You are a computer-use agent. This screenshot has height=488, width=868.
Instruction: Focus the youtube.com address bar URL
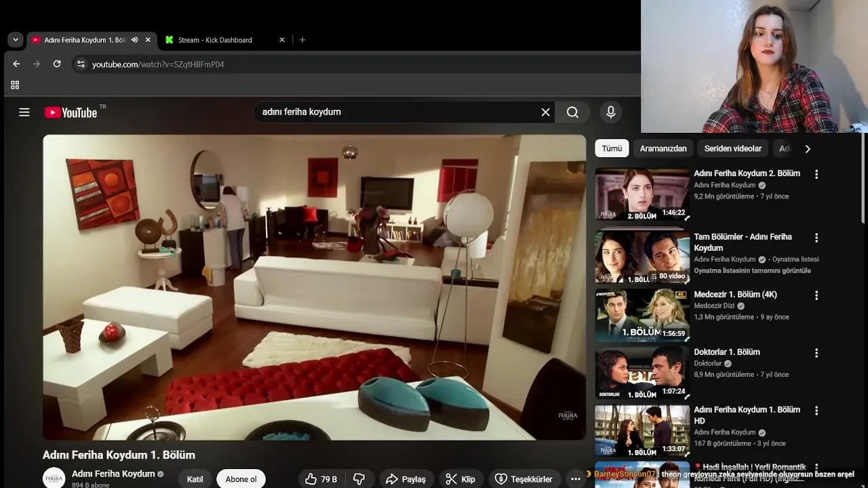pyautogui.click(x=158, y=64)
